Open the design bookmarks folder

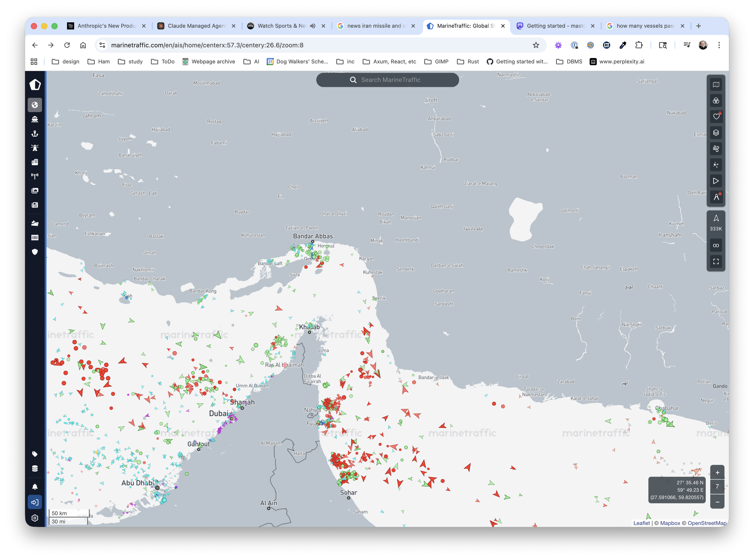[x=65, y=61]
